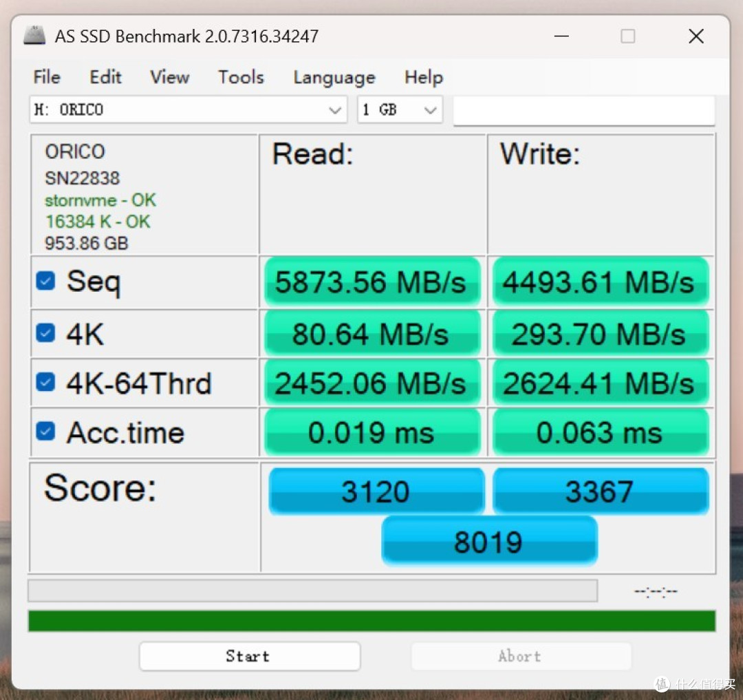This screenshot has height=700, width=743.
Task: Open the Edit menu
Action: [105, 77]
